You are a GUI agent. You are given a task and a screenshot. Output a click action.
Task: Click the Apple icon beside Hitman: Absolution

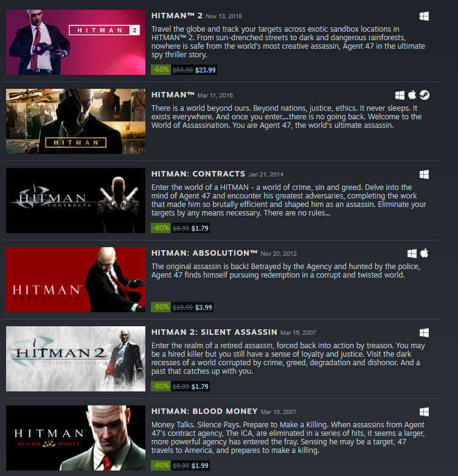tap(425, 253)
